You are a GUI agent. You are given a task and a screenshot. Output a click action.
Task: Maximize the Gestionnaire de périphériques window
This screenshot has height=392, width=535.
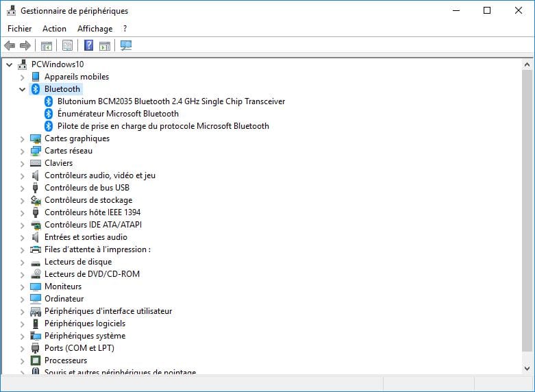tap(487, 10)
